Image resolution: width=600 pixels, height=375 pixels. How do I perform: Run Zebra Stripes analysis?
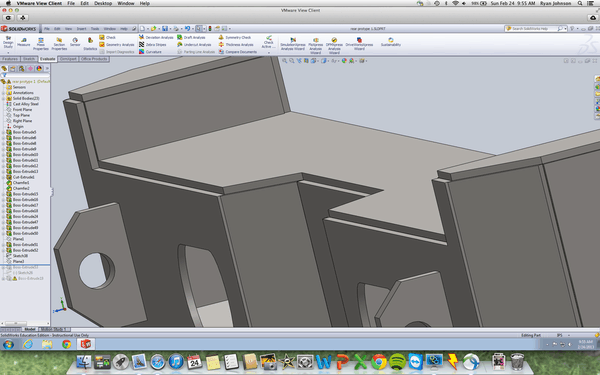click(x=153, y=45)
